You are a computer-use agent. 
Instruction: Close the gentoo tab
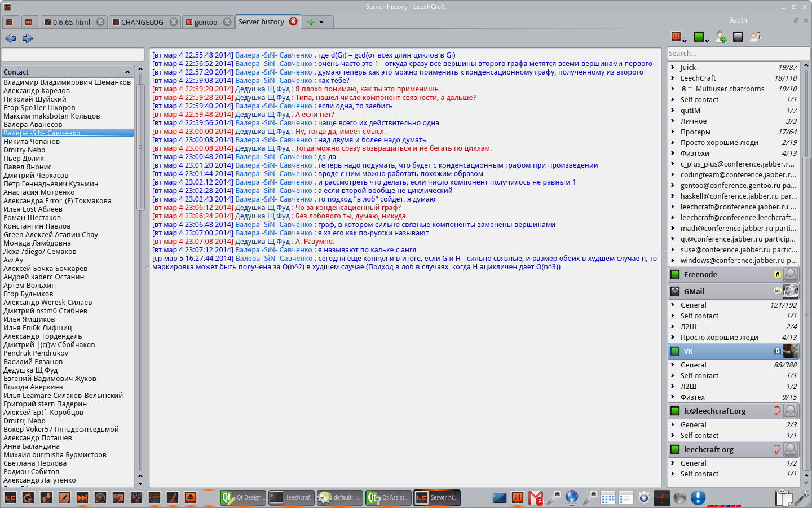[227, 22]
